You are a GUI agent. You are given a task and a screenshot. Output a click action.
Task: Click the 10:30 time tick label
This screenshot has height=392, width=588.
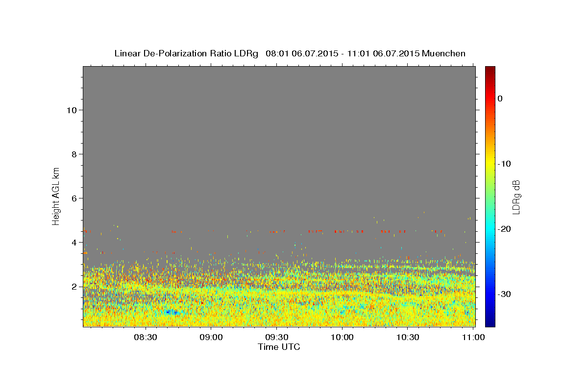tap(408, 337)
